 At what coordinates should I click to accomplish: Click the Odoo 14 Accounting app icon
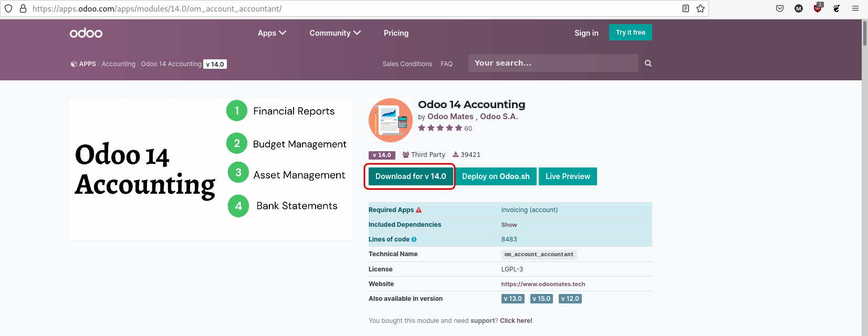[x=391, y=120]
